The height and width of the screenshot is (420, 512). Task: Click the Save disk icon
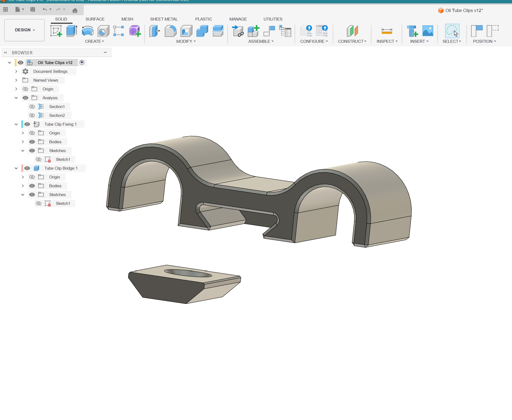point(33,10)
